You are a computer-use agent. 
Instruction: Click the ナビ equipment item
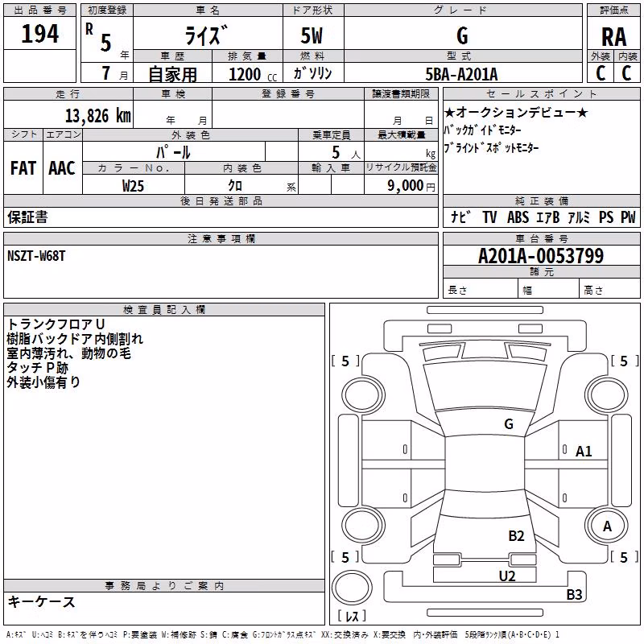coord(460,217)
